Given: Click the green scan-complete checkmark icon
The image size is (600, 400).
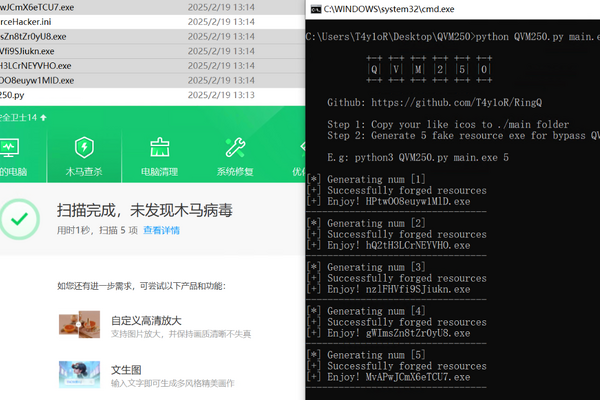Looking at the screenshot, I should (19, 219).
